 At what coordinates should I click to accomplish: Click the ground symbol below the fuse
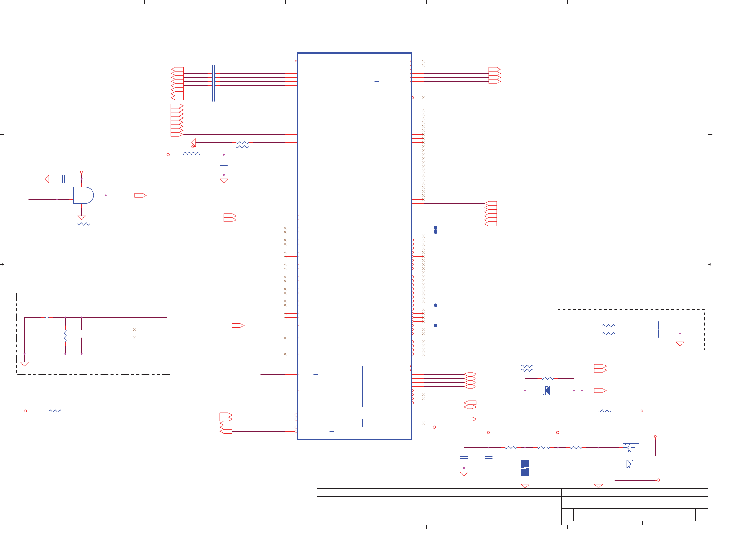[x=525, y=486]
